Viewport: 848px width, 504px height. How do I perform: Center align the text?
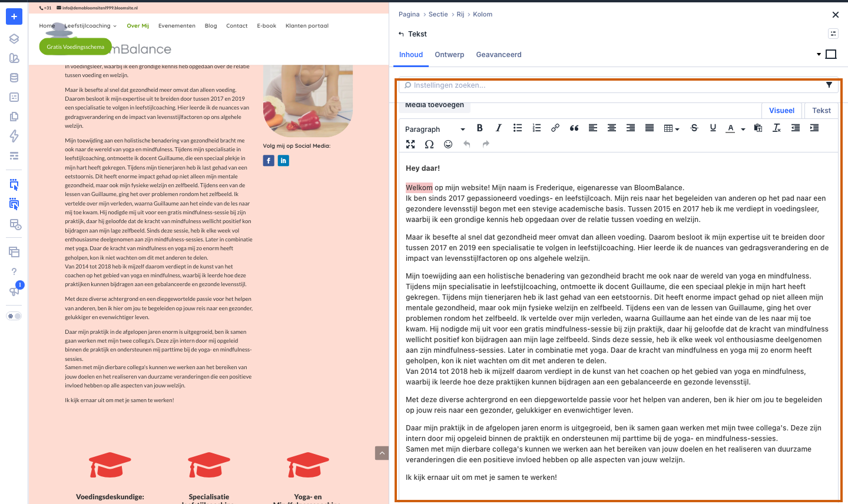(612, 128)
